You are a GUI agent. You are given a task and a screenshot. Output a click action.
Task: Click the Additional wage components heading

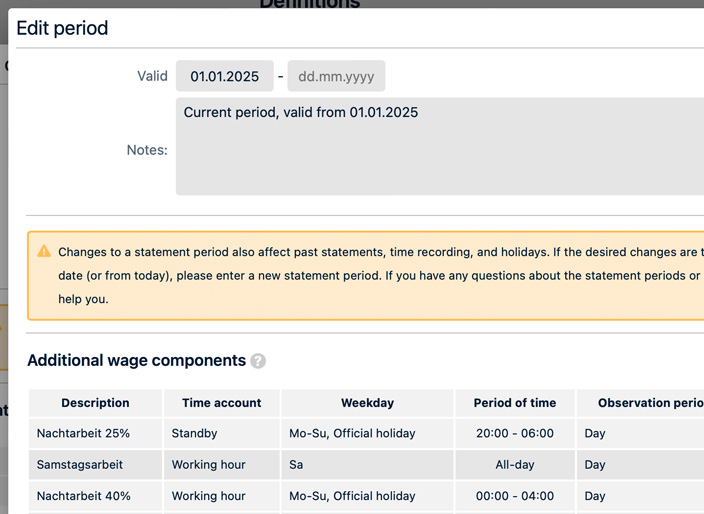click(136, 361)
